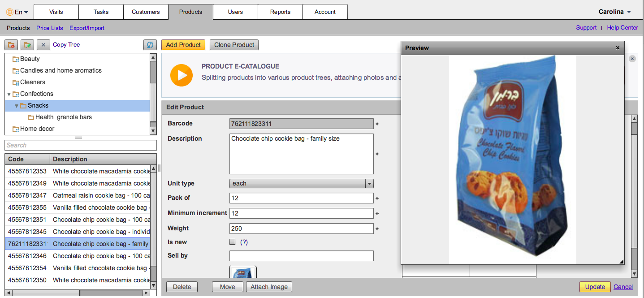This screenshot has width=644, height=298.
Task: Open the En language dropdown
Action: (x=21, y=12)
